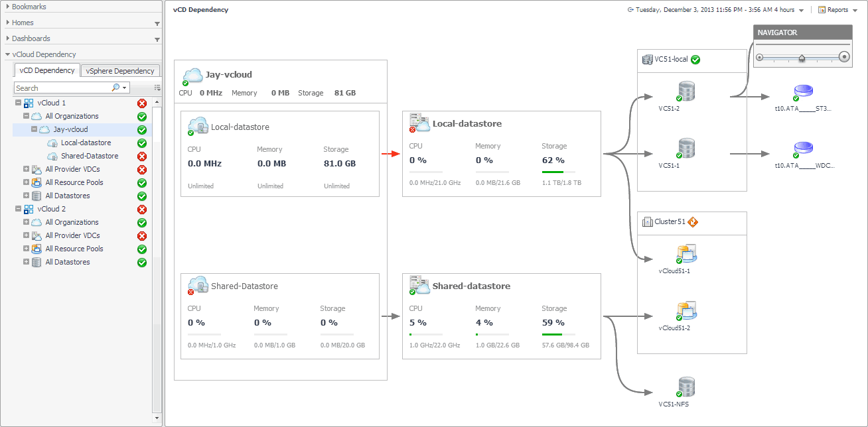Screen dimensions: 868x427
Task: Expand All Datastores under vCloud 2
Action: pyautogui.click(x=27, y=262)
